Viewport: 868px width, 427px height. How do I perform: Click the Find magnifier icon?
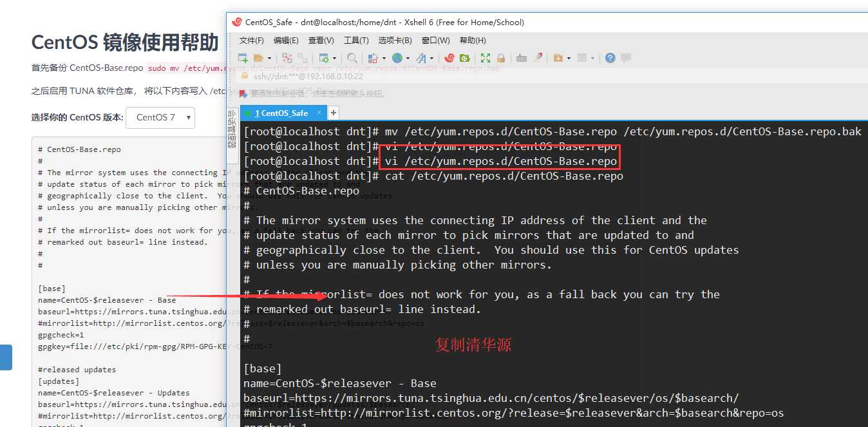(x=352, y=58)
